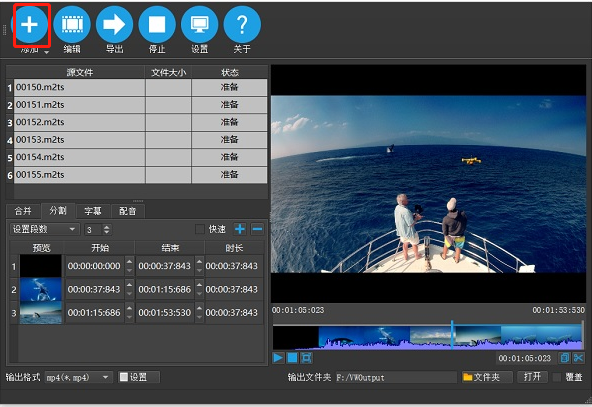The image size is (592, 407).
Task: Switch to Dubbing (配音) tab
Action: [x=128, y=211]
